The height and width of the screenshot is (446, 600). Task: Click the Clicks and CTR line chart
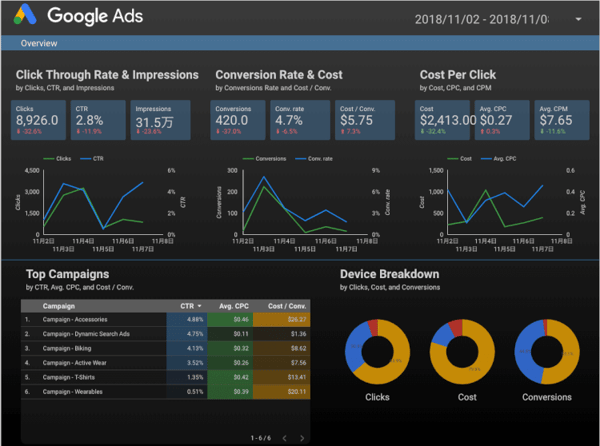pos(100,203)
